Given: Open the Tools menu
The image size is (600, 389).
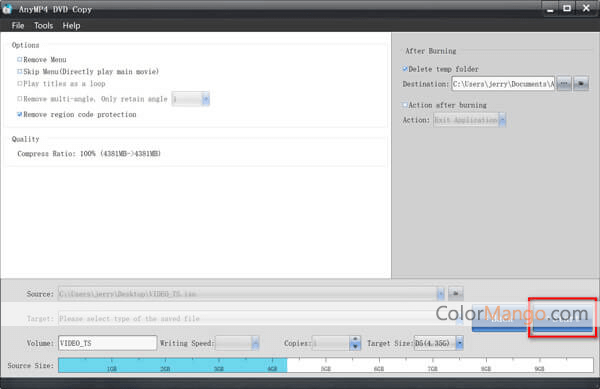Looking at the screenshot, I should point(43,26).
